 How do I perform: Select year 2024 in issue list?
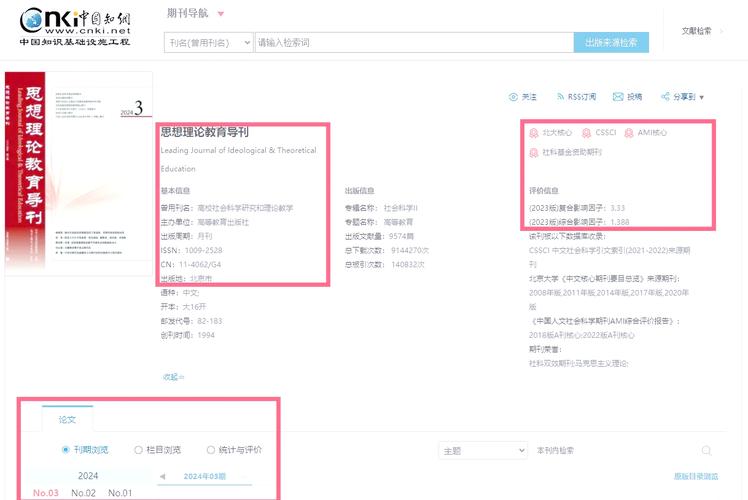click(88, 476)
